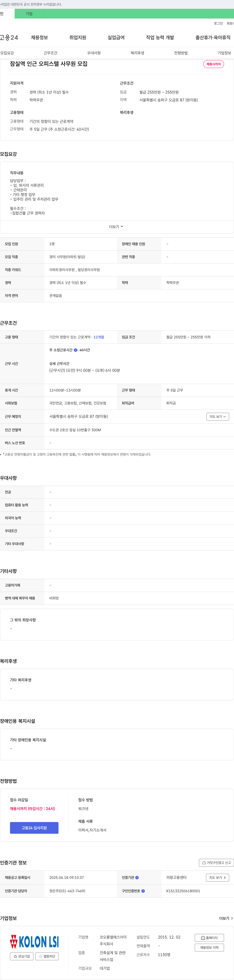Select job title 잠실역 인근 오피스텔 사무원 모집
This screenshot has height=980, width=234.
pos(49,64)
